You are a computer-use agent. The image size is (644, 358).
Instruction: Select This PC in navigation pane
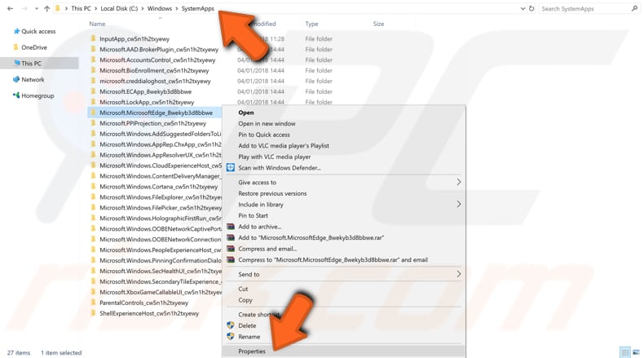tap(39, 64)
